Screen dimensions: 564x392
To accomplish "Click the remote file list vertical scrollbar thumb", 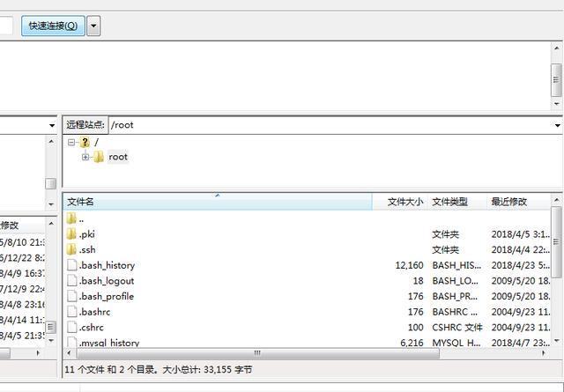I will (x=556, y=242).
